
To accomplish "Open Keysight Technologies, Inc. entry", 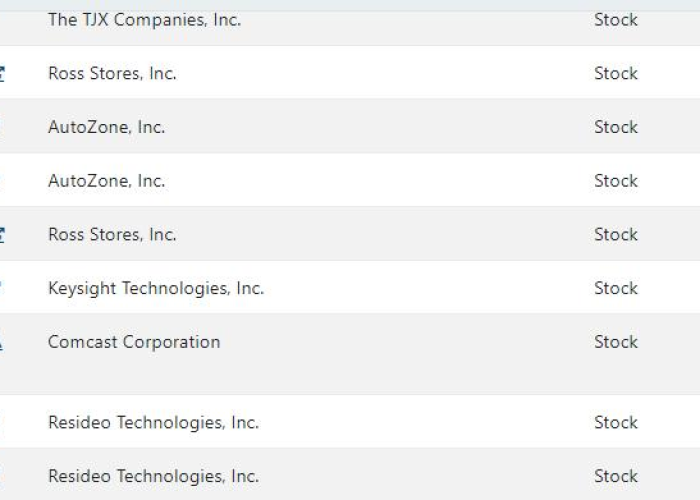I will pos(156,288).
